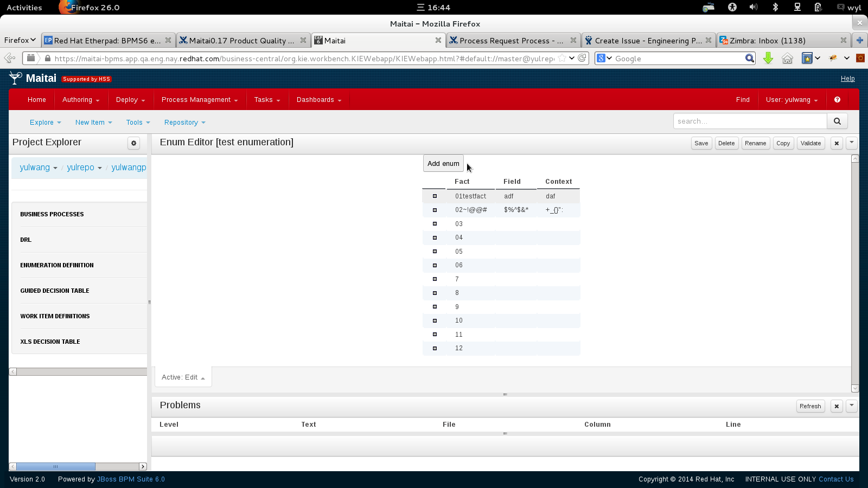The width and height of the screenshot is (868, 488).
Task: Click the Delete button
Action: tap(726, 143)
